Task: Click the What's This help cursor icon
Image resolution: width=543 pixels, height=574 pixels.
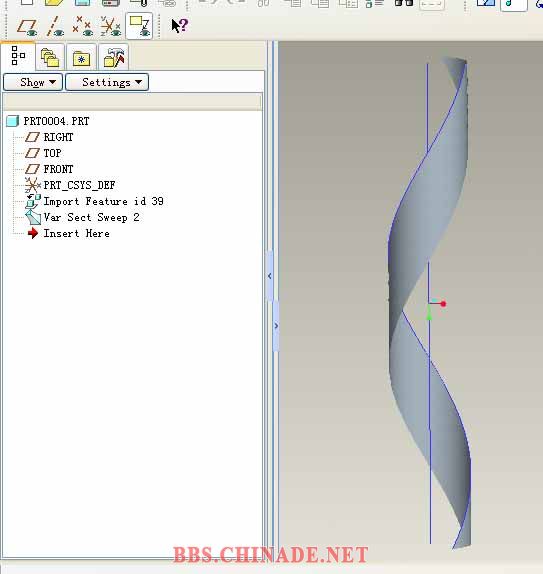Action: [179, 26]
